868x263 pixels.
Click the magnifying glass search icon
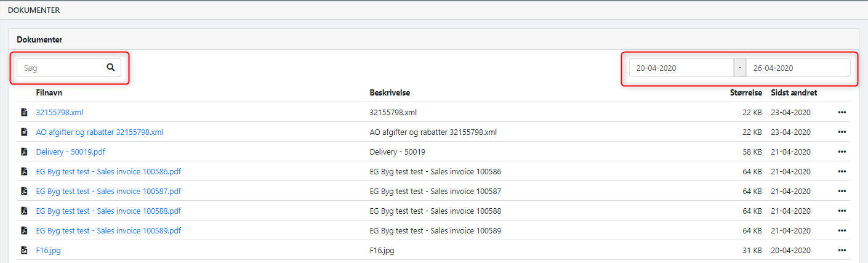point(111,68)
